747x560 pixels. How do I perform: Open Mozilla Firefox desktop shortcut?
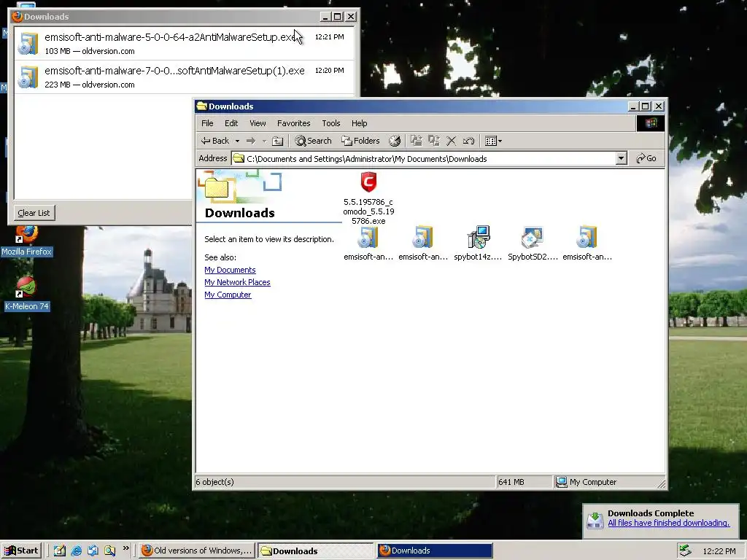pos(26,241)
